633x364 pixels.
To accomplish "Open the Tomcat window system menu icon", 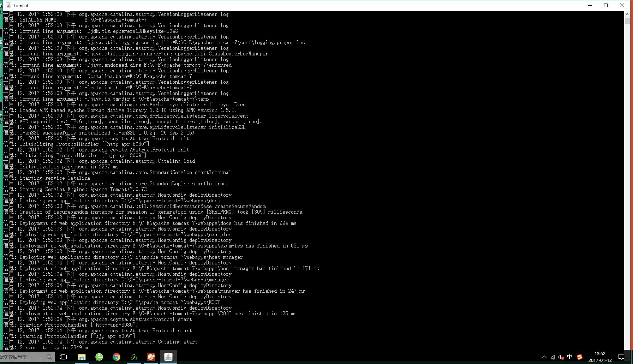I will click(8, 5).
